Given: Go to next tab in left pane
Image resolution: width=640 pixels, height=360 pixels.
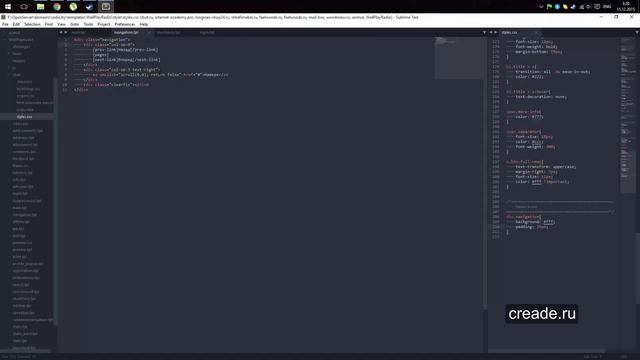Looking at the screenshot, I should tap(65, 33).
